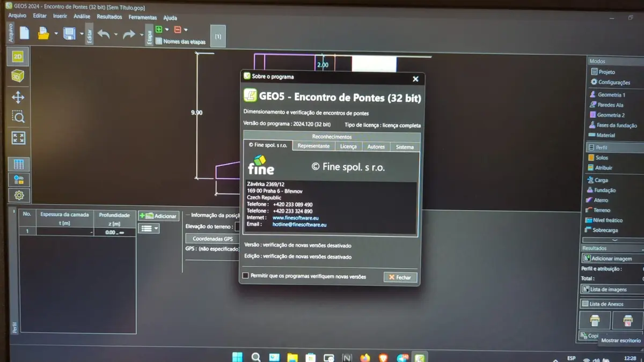Click the Adicionar imagem button

(x=612, y=258)
